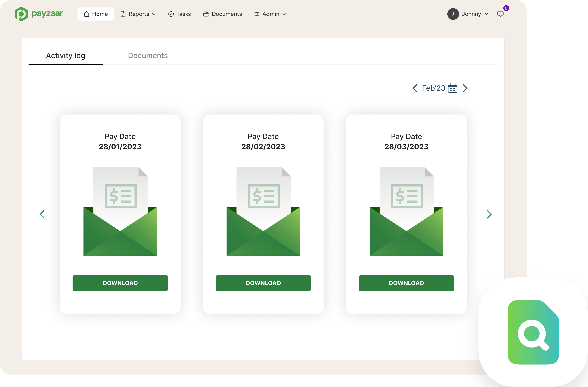Go to Tasks in the navbar
The image size is (588, 387).
[x=179, y=14]
